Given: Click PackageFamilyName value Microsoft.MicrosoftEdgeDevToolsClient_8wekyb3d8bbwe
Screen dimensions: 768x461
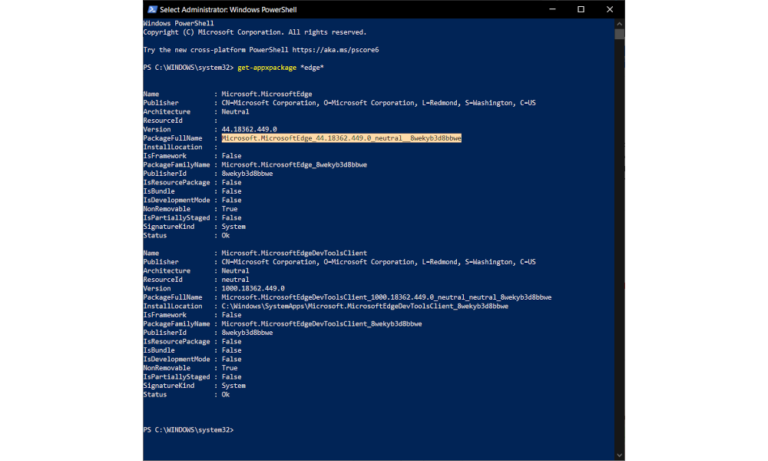Looking at the screenshot, I should point(322,324).
